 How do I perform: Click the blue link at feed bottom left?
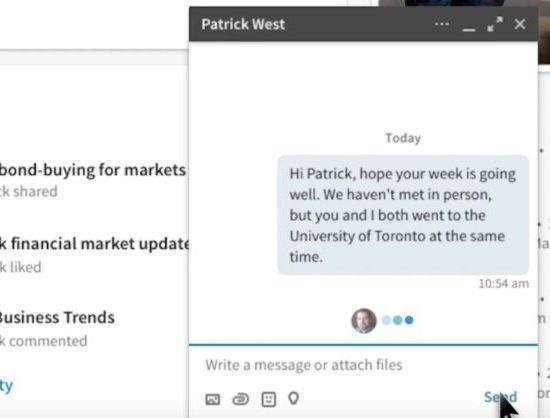pyautogui.click(x=6, y=386)
